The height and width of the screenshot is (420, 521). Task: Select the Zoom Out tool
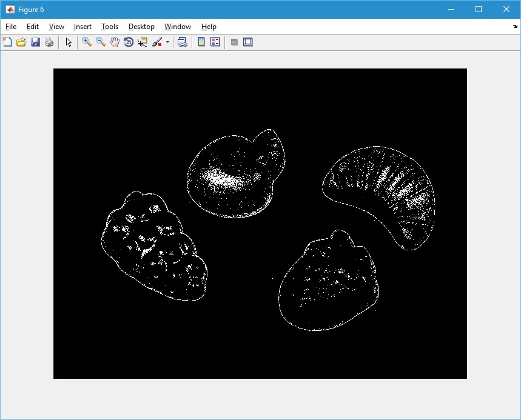tap(101, 42)
